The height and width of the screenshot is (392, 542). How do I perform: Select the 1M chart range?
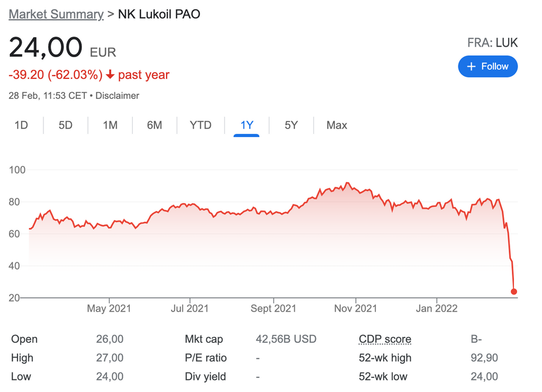coord(110,125)
